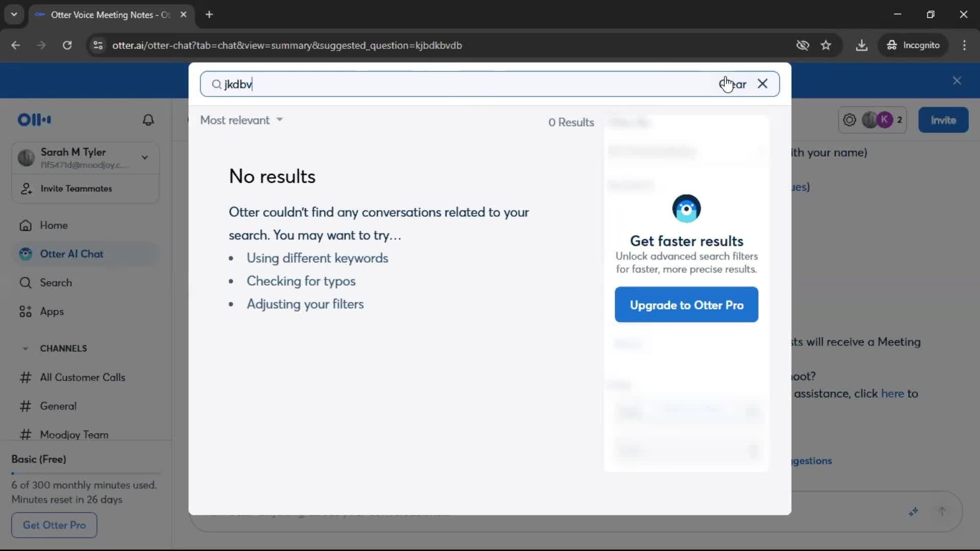
Task: Expand the Sarah M Tyler account dropdown
Action: (x=145, y=158)
